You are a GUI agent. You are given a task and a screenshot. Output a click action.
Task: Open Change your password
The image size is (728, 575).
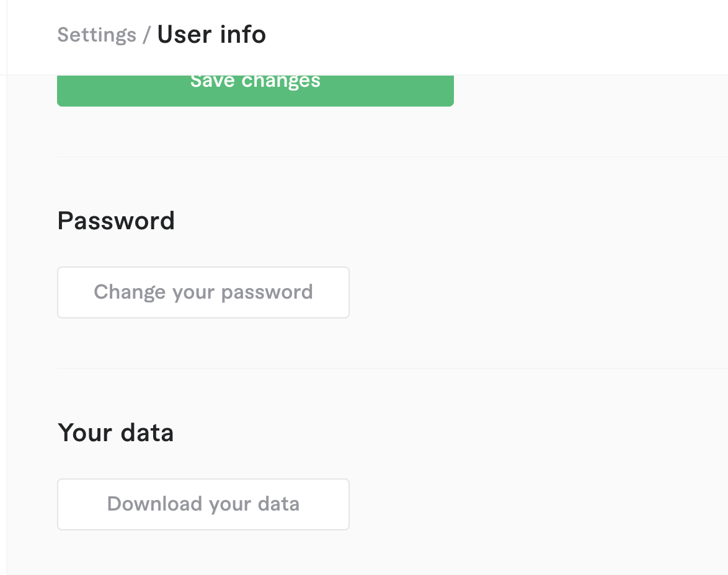[x=203, y=292]
